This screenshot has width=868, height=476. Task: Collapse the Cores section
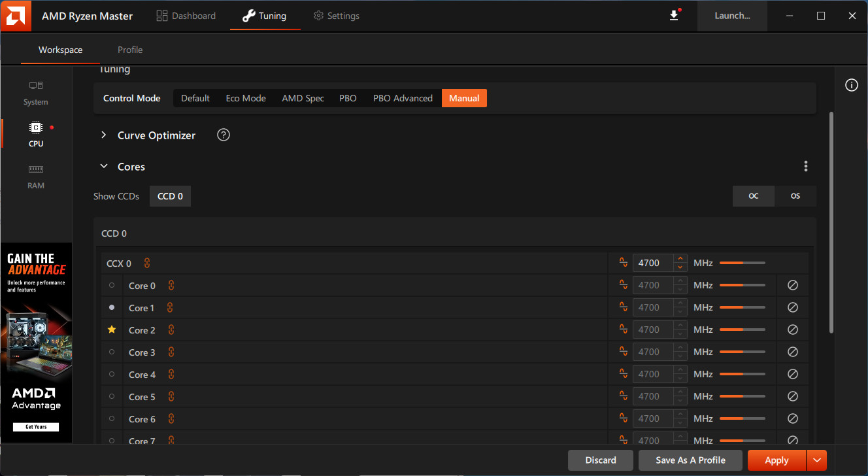[x=103, y=167]
